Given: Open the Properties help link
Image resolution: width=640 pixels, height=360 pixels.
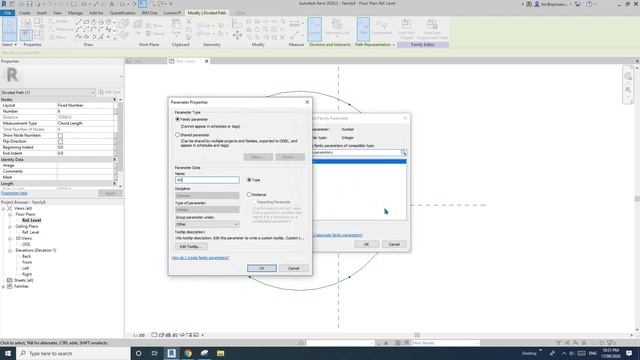Looking at the screenshot, I should [14, 193].
